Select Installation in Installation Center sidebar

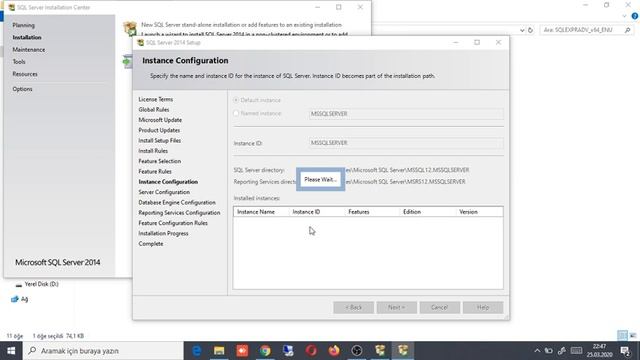(x=27, y=38)
